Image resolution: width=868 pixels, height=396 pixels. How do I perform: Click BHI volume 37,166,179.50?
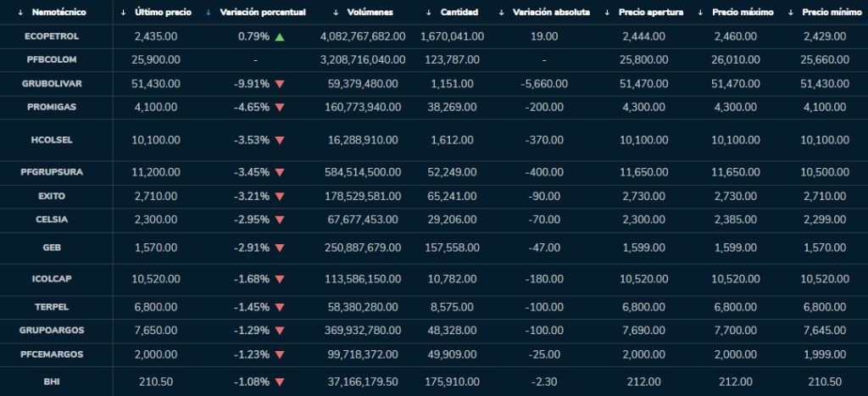(363, 382)
